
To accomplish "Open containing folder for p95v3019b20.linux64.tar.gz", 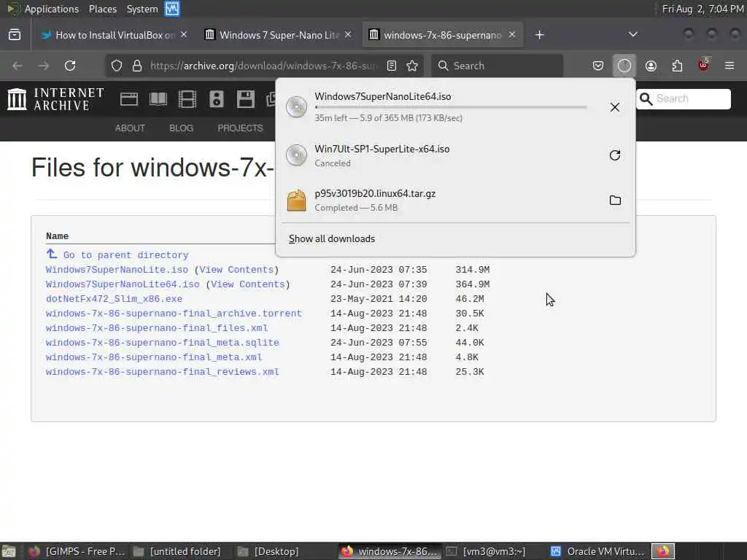I will (615, 200).
